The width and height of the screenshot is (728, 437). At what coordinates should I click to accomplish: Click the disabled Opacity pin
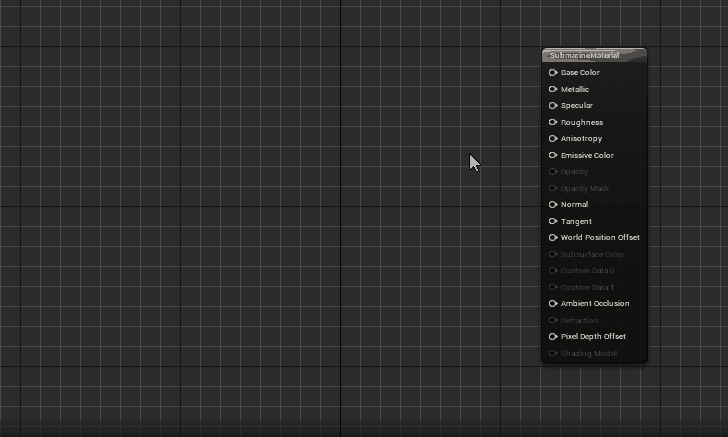[x=553, y=172]
